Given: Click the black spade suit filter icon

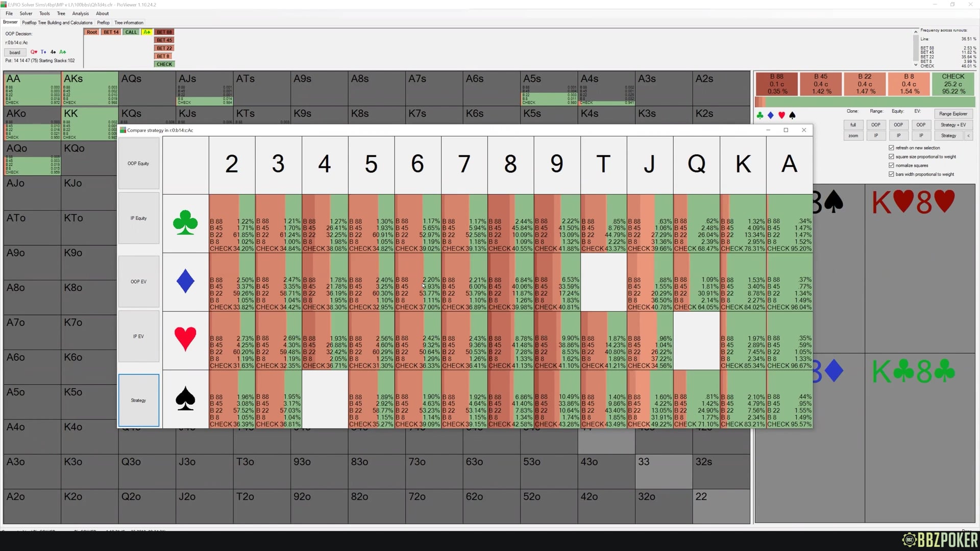Looking at the screenshot, I should 792,116.
